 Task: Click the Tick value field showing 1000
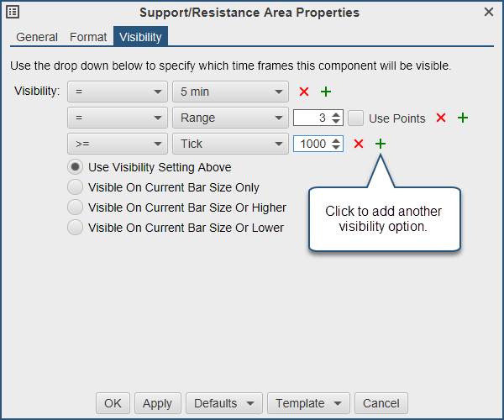(312, 144)
